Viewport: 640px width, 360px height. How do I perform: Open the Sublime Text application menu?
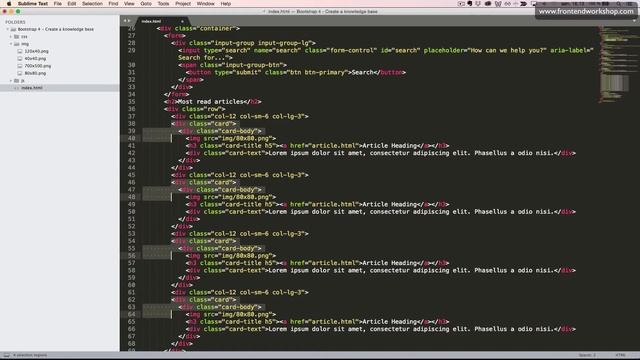click(33, 4)
